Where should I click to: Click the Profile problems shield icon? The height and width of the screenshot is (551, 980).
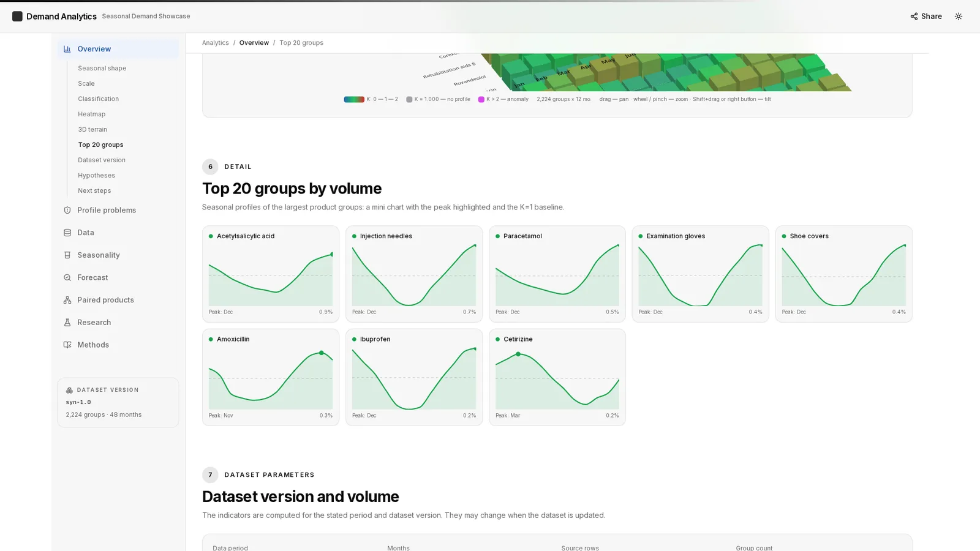pos(67,210)
